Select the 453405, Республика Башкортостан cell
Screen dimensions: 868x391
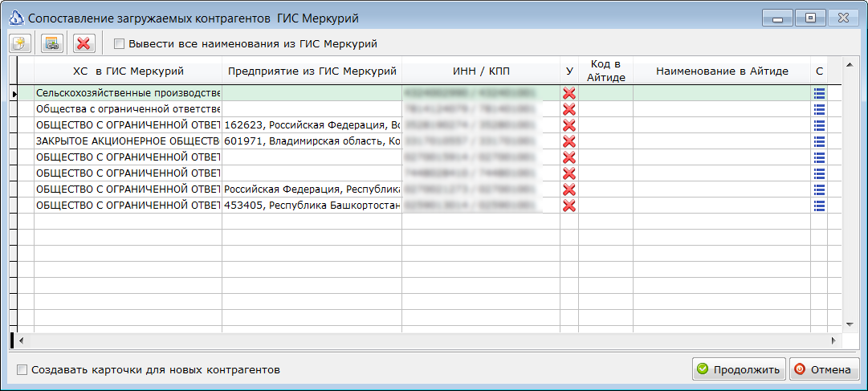tap(312, 206)
